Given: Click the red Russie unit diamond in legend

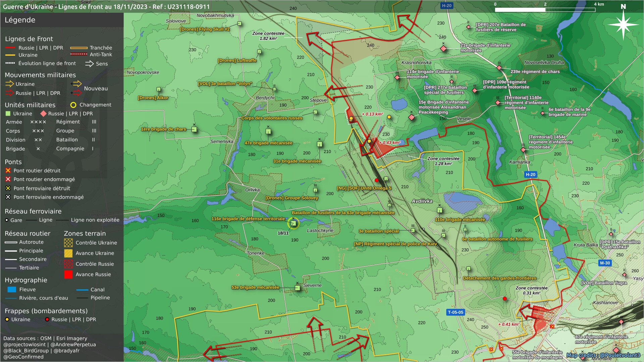Looking at the screenshot, I should point(43,114).
